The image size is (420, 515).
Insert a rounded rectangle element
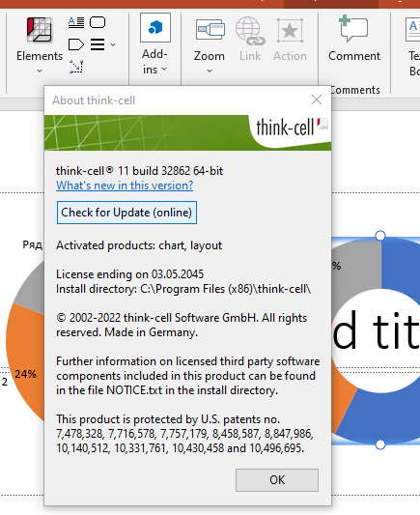tap(98, 22)
